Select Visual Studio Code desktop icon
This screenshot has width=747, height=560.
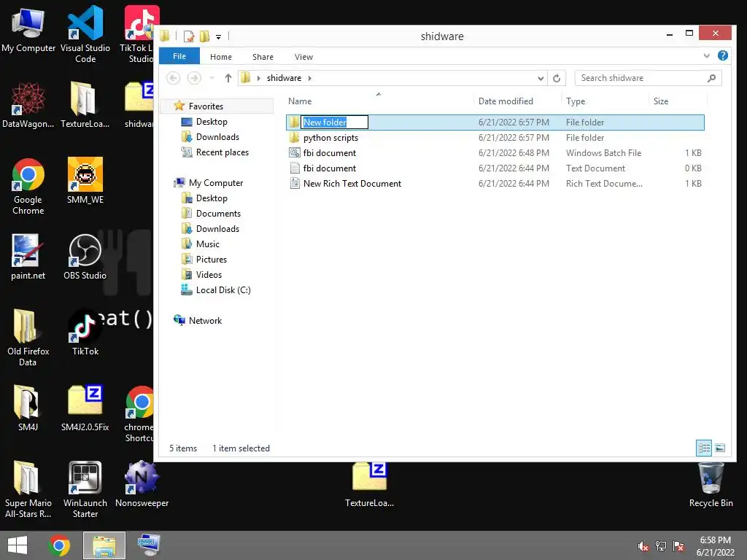point(85,34)
